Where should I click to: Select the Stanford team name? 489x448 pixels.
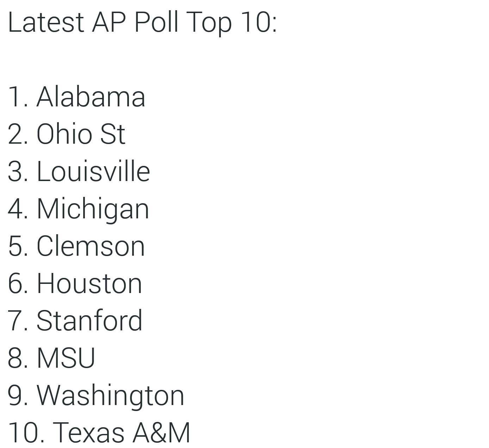(89, 321)
